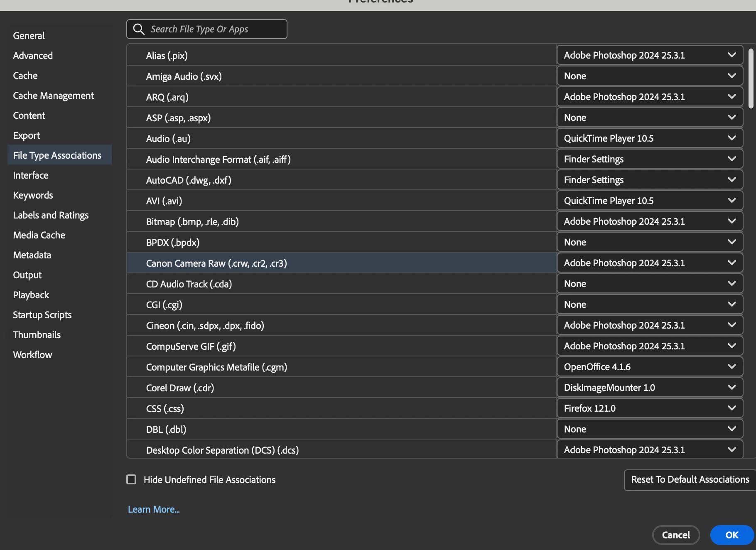This screenshot has width=756, height=550.
Task: Open the CGI (.cgi) dropdown
Action: (x=650, y=304)
